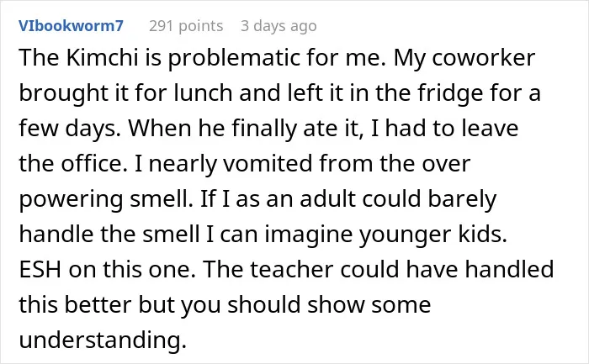Click the word powering at line start
This screenshot has height=364, width=589.
71,200
